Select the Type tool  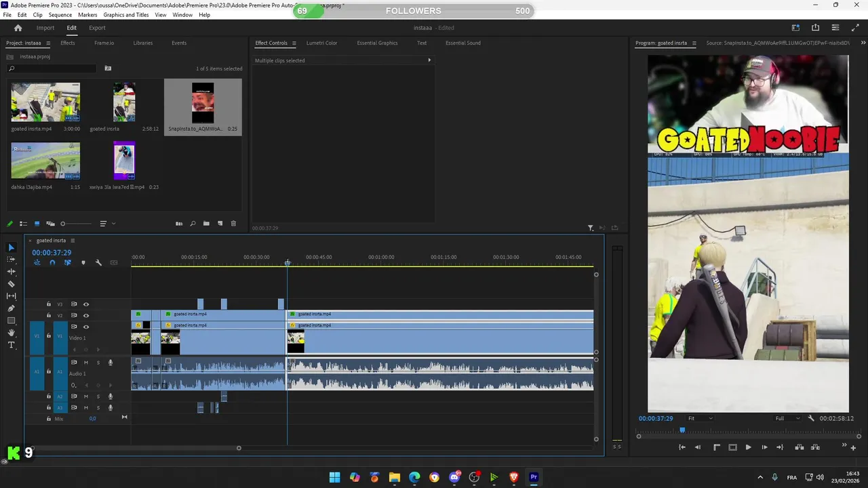pyautogui.click(x=11, y=345)
